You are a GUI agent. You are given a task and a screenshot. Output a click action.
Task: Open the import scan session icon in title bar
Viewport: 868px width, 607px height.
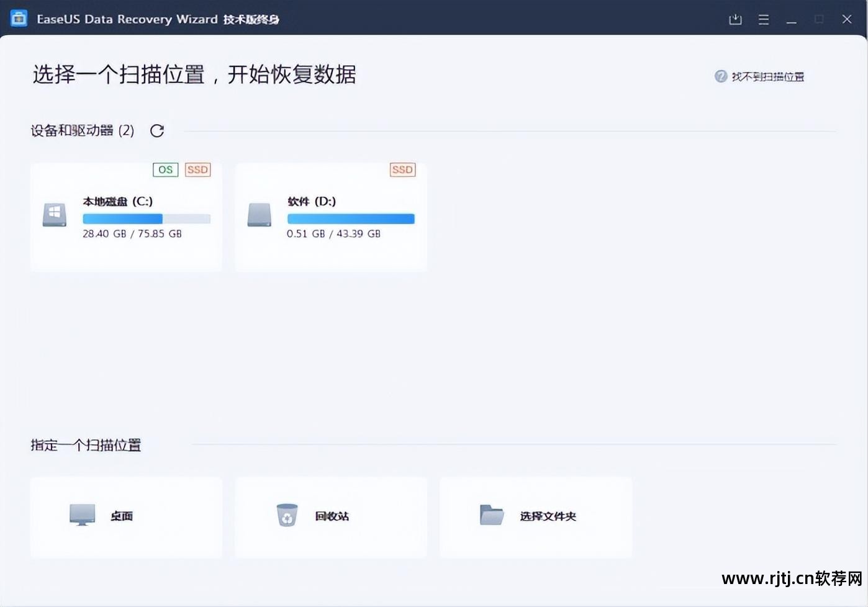pyautogui.click(x=735, y=19)
